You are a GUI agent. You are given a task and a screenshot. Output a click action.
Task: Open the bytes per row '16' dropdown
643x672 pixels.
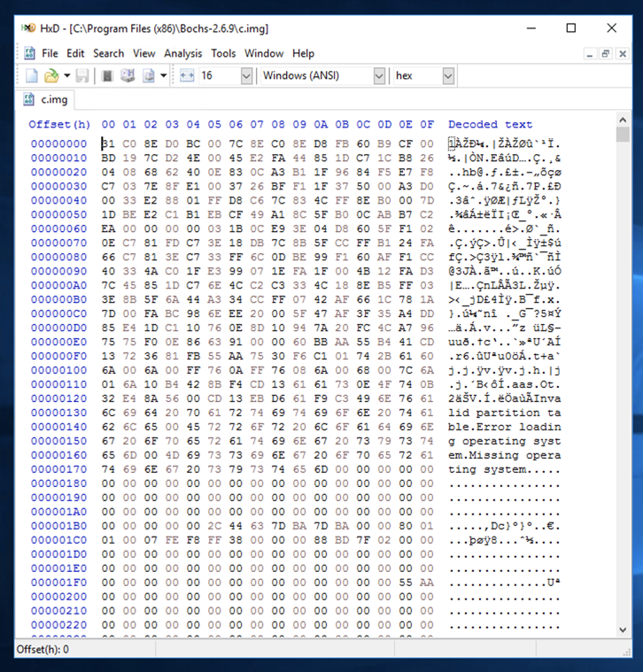click(246, 76)
